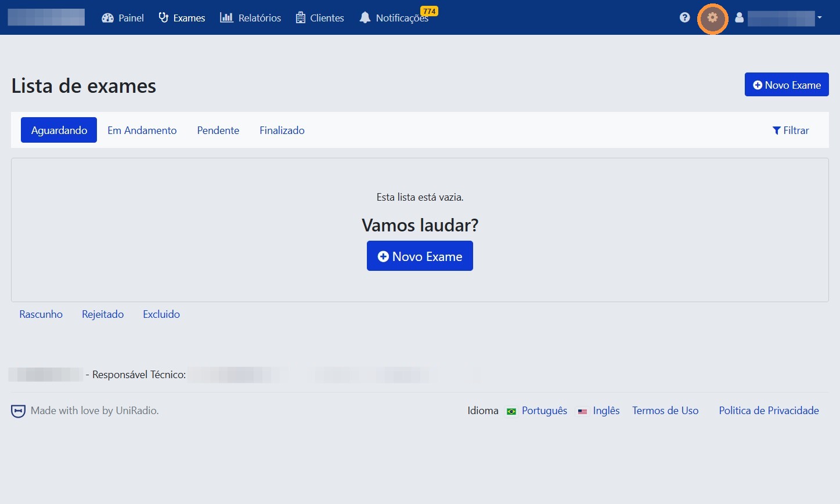
Task: Switch to the Em Andamento tab
Action: click(x=142, y=130)
